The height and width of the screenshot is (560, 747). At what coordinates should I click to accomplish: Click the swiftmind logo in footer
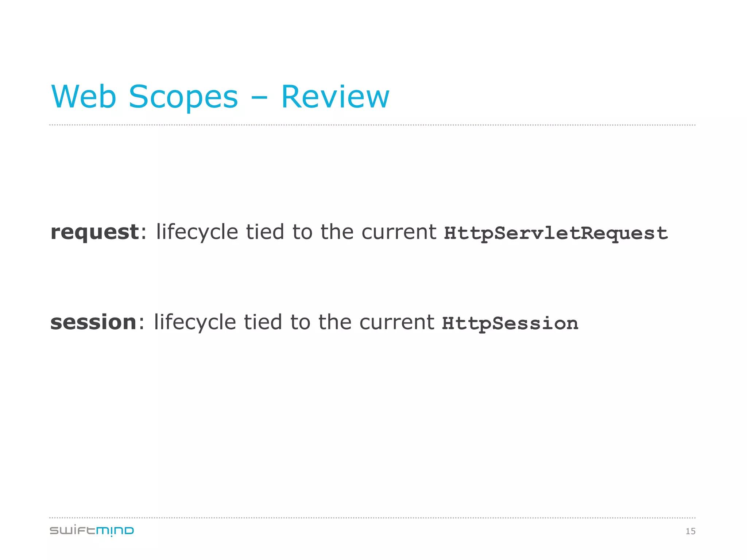click(x=92, y=530)
